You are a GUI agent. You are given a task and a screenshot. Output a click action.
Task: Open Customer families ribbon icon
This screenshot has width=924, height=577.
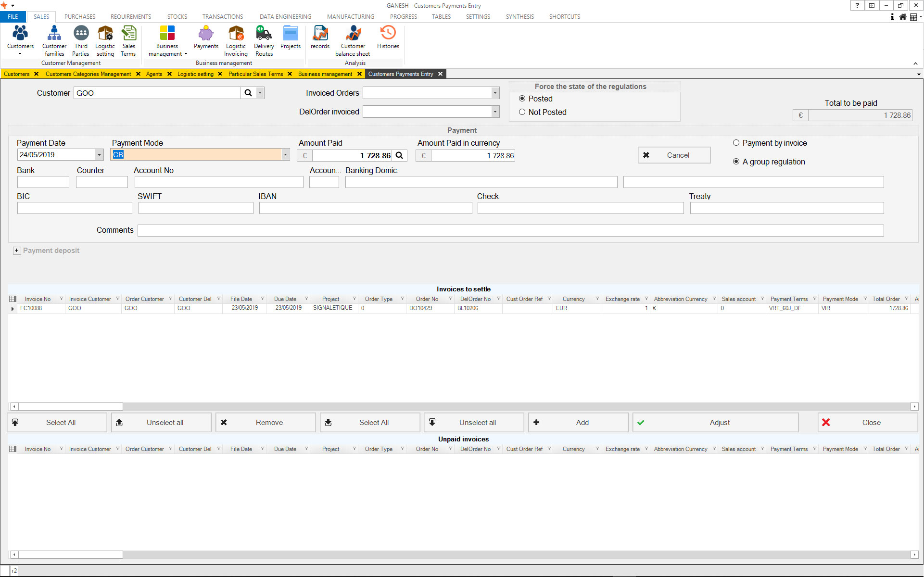pyautogui.click(x=54, y=40)
